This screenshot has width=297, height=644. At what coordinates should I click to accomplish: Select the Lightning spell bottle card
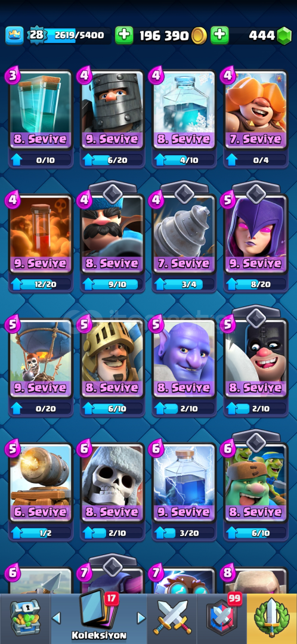click(184, 491)
